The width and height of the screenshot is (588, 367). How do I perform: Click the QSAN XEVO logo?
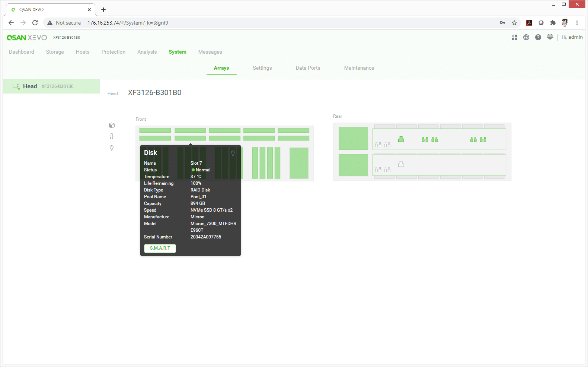27,38
